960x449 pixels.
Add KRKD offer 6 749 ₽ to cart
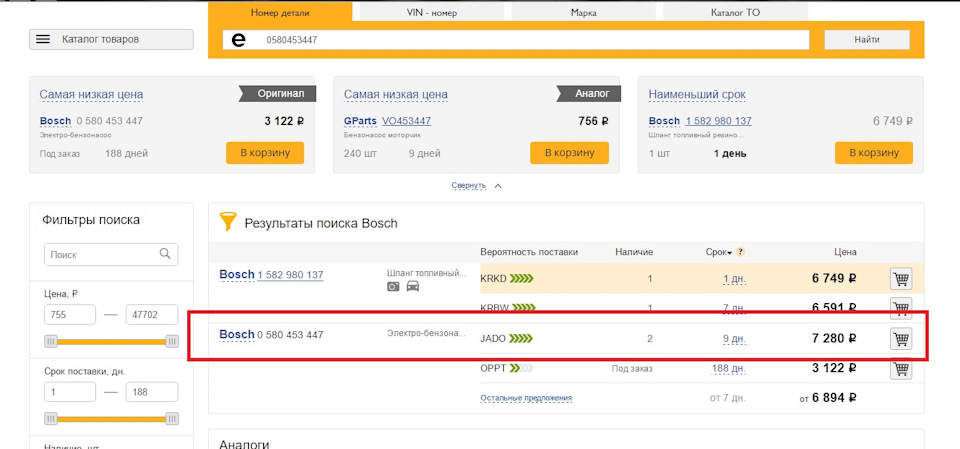point(901,279)
